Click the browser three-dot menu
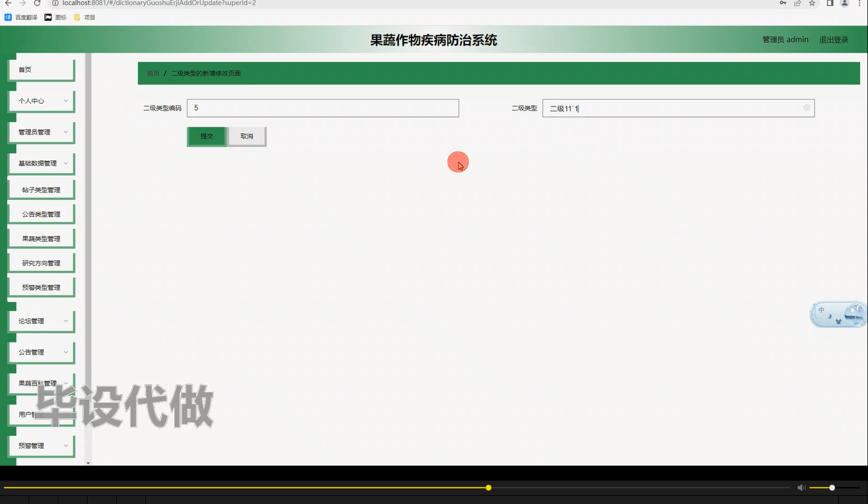868x504 pixels. [x=860, y=3]
